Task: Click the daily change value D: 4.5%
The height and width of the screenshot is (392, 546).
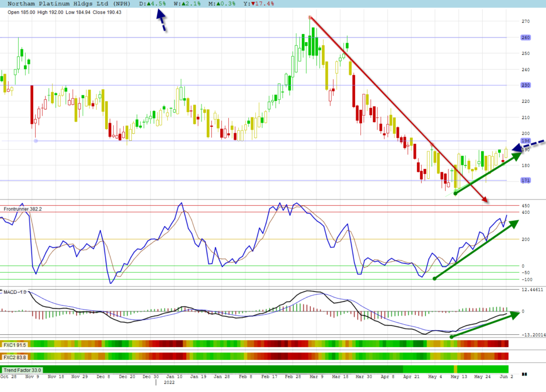Action: [x=152, y=4]
